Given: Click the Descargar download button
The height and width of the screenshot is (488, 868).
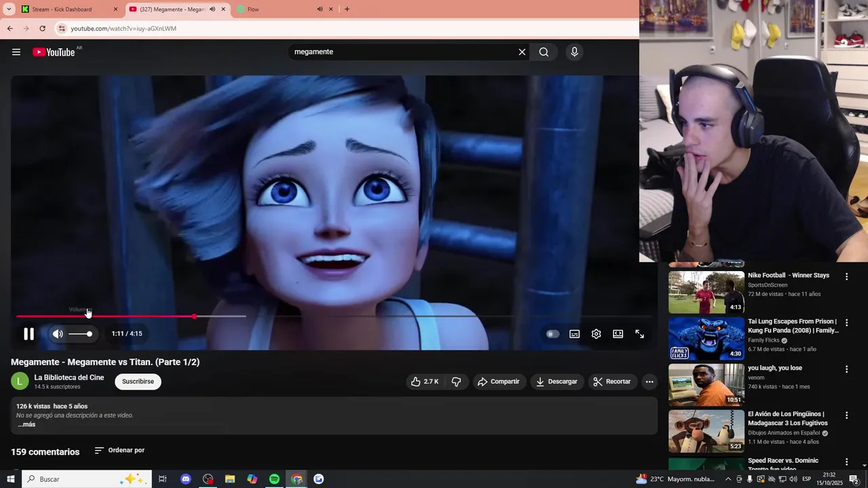Looking at the screenshot, I should click(556, 382).
